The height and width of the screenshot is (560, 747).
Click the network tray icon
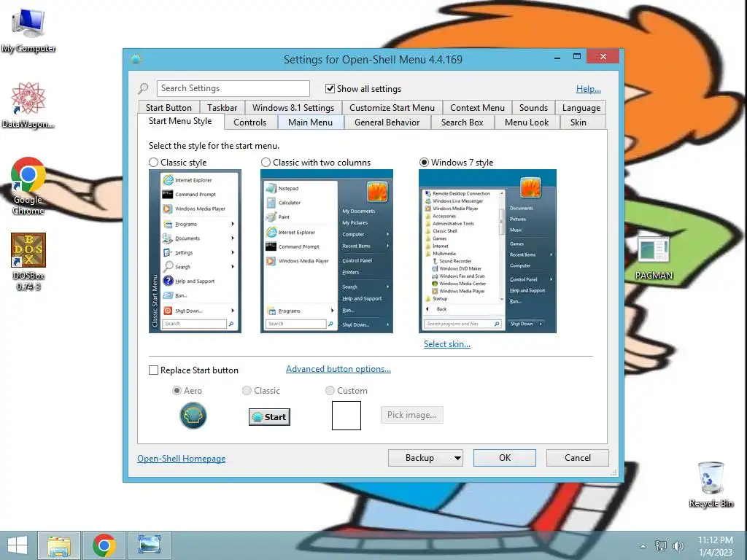click(x=661, y=546)
